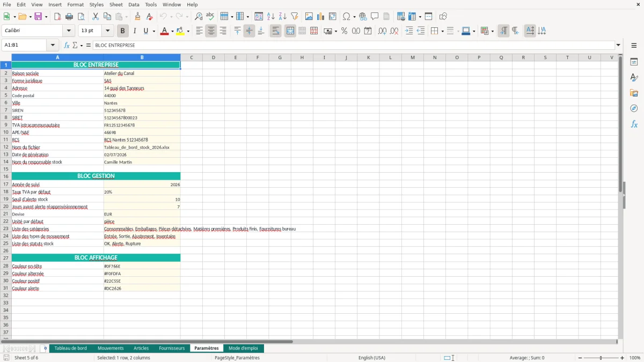Activate the Clone Formatting paintbrush
644x362 pixels.
click(x=137, y=17)
